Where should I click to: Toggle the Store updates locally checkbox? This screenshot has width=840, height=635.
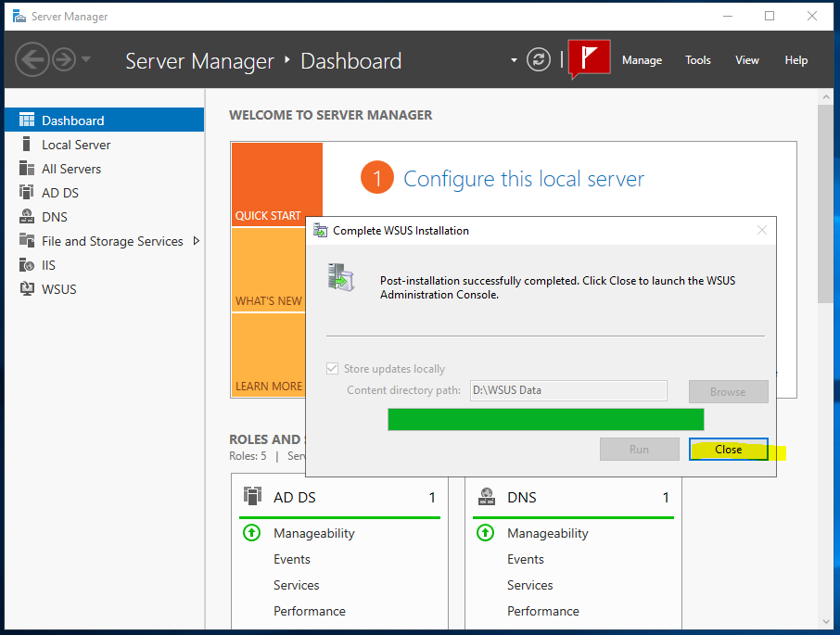[332, 368]
